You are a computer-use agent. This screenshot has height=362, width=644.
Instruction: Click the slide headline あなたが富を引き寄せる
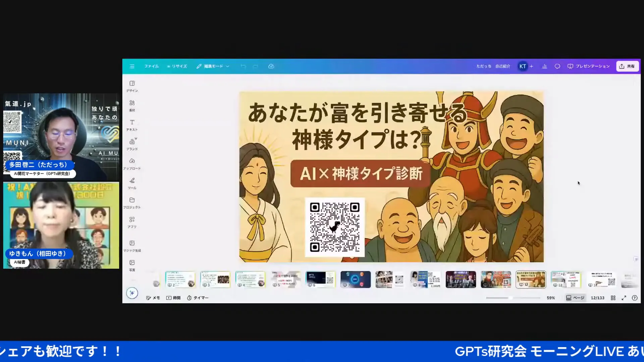pyautogui.click(x=357, y=113)
